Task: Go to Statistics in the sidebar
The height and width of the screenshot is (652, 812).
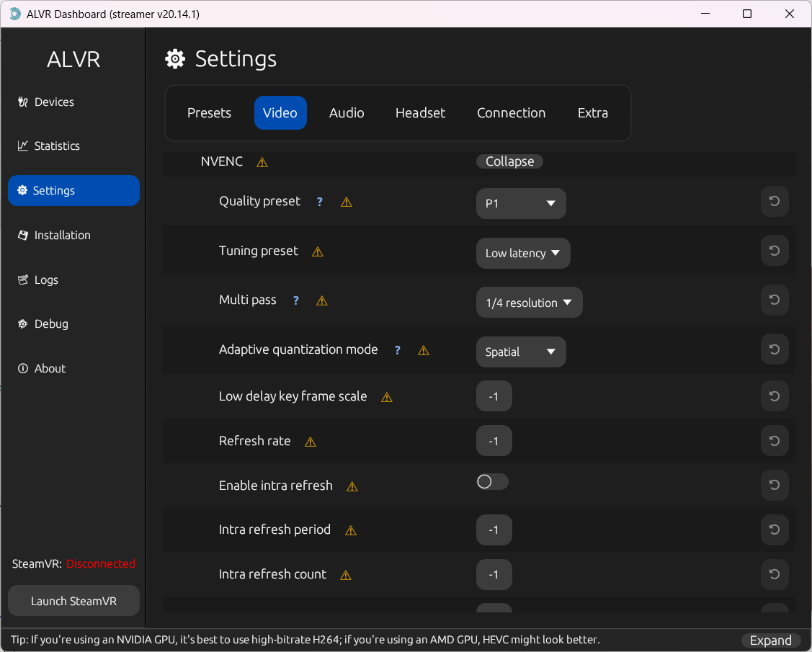Action: 57,146
